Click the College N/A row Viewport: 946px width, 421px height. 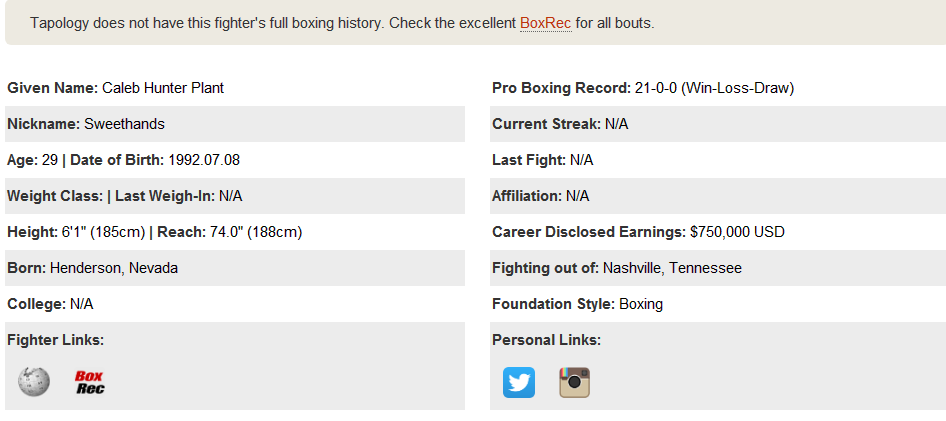tap(235, 304)
